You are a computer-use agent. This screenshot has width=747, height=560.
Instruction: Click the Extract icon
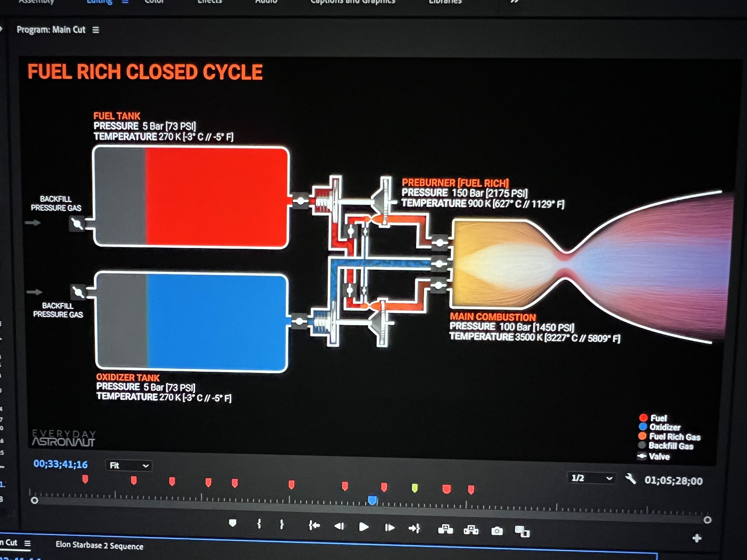(471, 530)
